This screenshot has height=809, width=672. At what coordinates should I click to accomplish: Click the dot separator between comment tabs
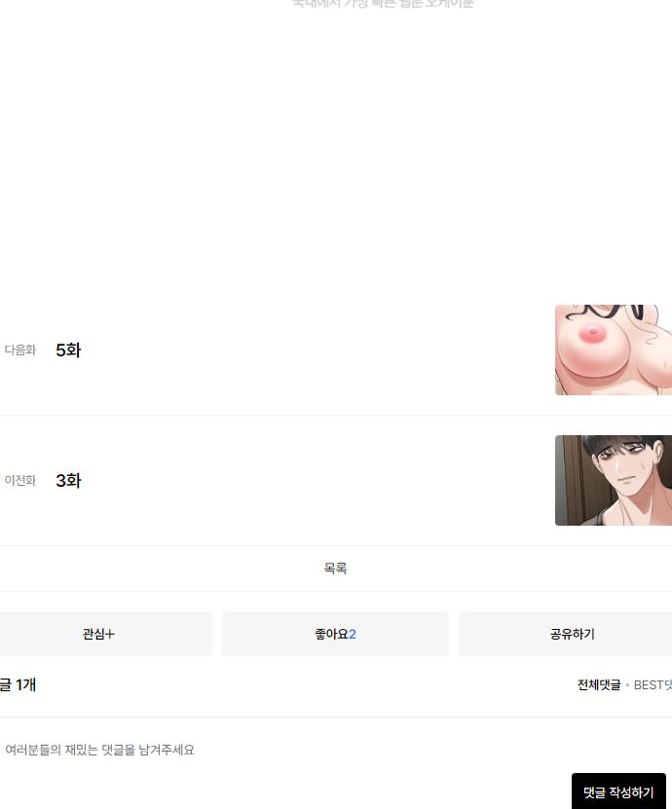[627, 685]
